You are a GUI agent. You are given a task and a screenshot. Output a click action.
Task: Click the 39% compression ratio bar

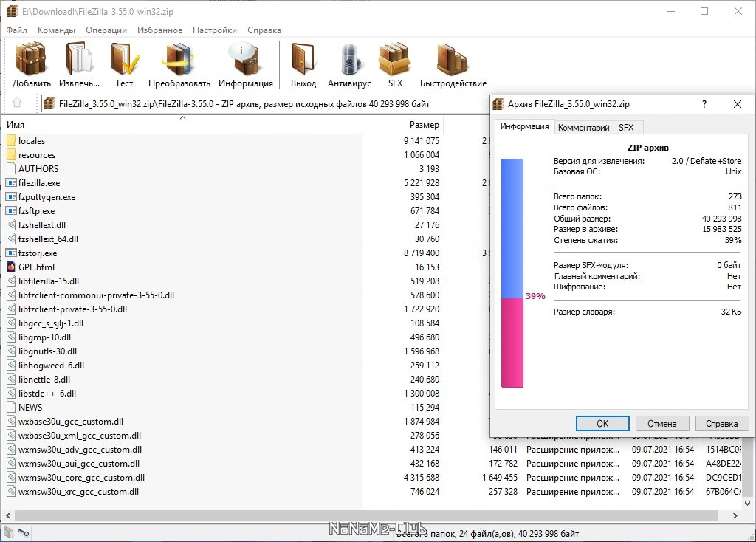tap(512, 273)
